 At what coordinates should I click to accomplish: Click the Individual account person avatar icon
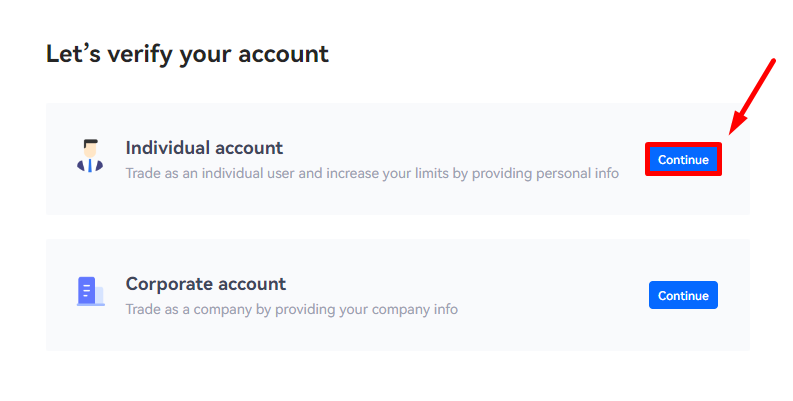tap(90, 156)
